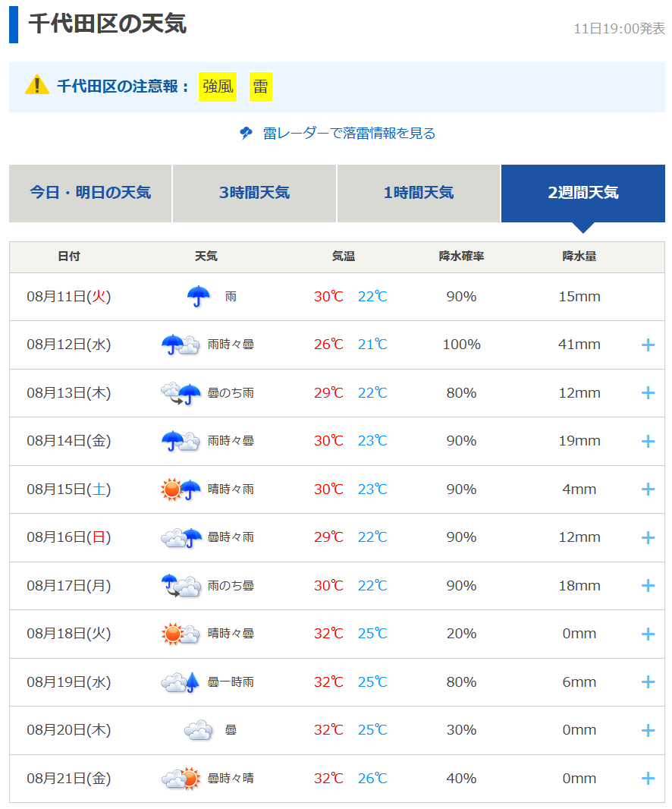Expand the 08月14日 forecast row
672x809 pixels.
(648, 442)
